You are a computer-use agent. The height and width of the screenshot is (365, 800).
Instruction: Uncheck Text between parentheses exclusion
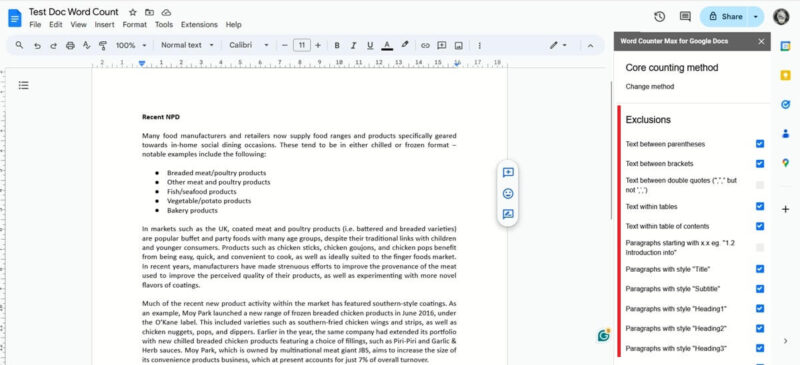click(760, 144)
